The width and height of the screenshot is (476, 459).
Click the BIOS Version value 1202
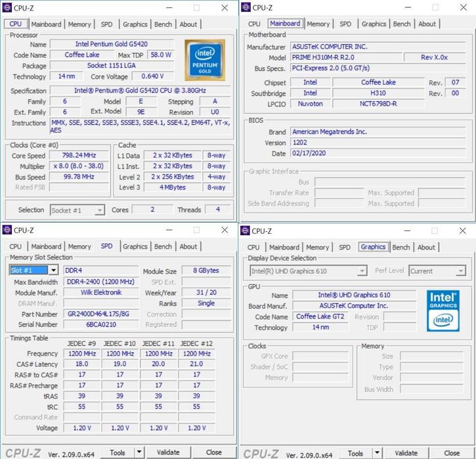(378, 142)
